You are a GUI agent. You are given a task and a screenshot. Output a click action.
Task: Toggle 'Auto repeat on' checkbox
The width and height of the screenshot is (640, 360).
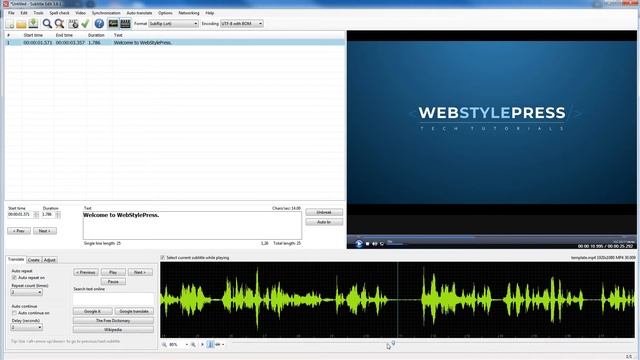tap(14, 278)
